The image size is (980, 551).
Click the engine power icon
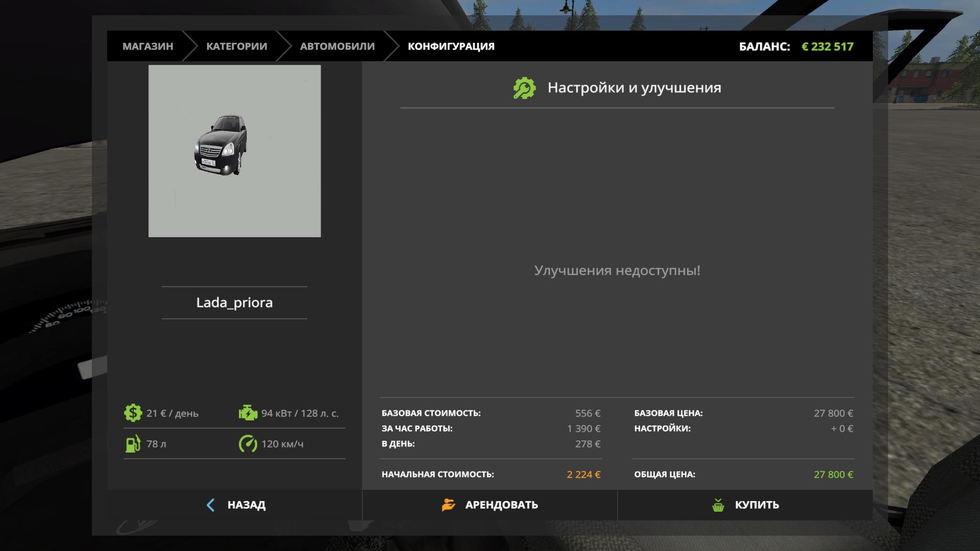tap(248, 413)
